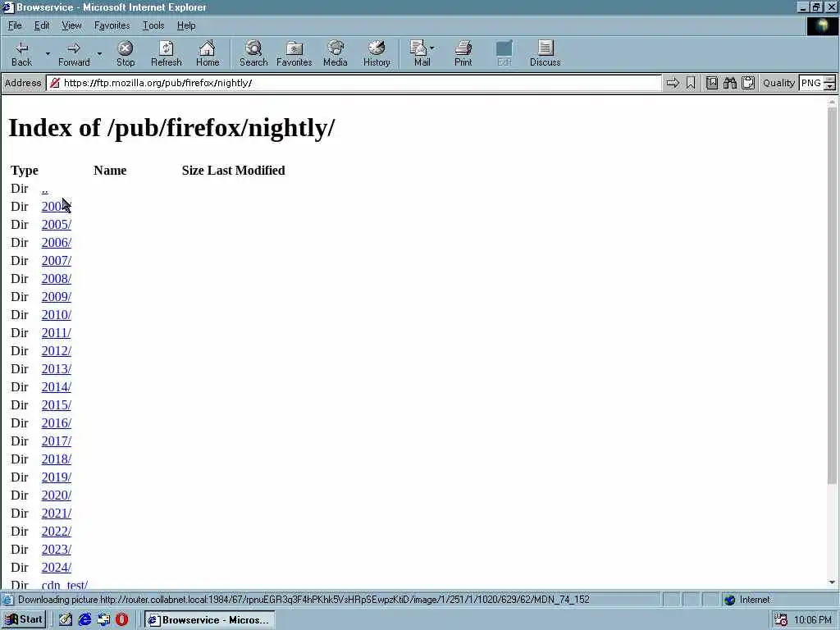This screenshot has height=630, width=840.
Task: Open the Back history dropdown arrow
Action: pos(48,53)
